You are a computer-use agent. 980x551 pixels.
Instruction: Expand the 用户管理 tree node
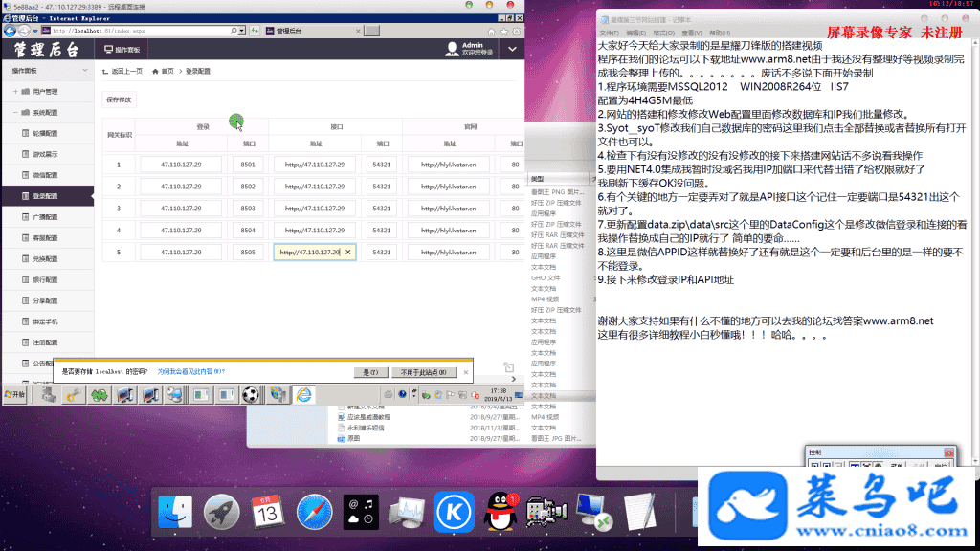tap(15, 92)
